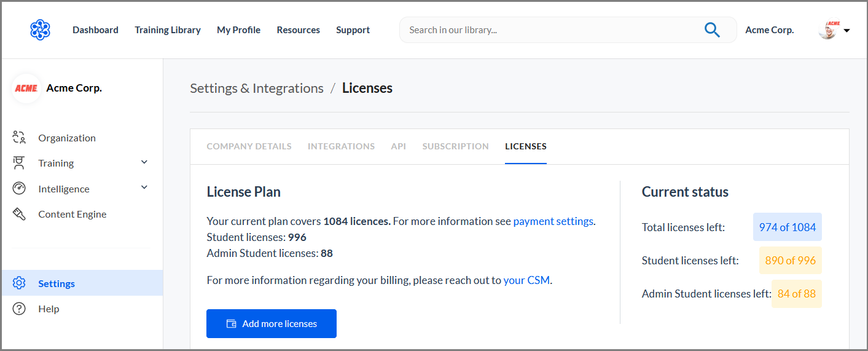Viewport: 868px width, 351px height.
Task: Open the user avatar profile picture
Action: (x=828, y=30)
